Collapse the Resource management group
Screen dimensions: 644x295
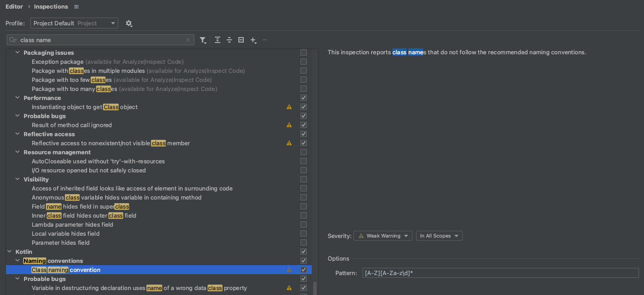[x=18, y=152]
